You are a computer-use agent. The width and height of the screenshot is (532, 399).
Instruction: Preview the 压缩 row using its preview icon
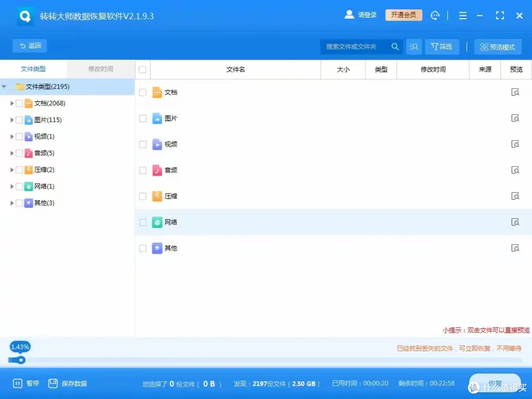tap(515, 196)
